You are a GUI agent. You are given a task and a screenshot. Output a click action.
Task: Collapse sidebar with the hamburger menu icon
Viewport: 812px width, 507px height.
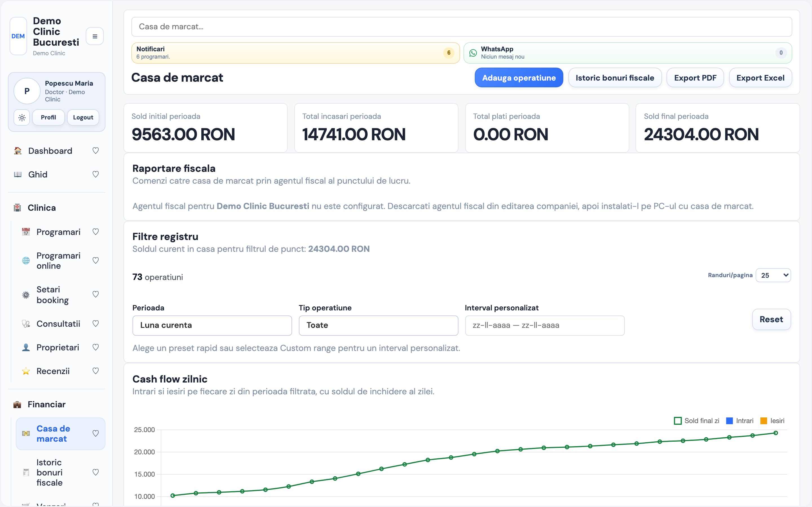tap(95, 36)
